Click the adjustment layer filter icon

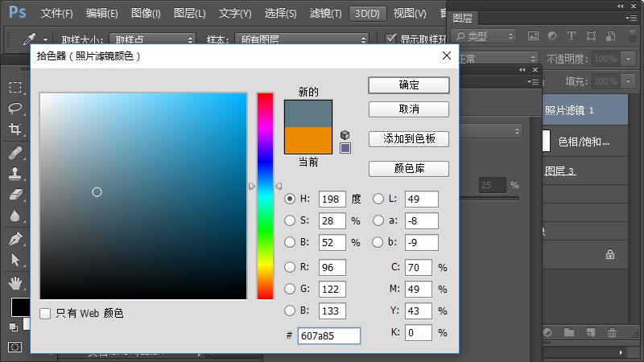(552, 36)
